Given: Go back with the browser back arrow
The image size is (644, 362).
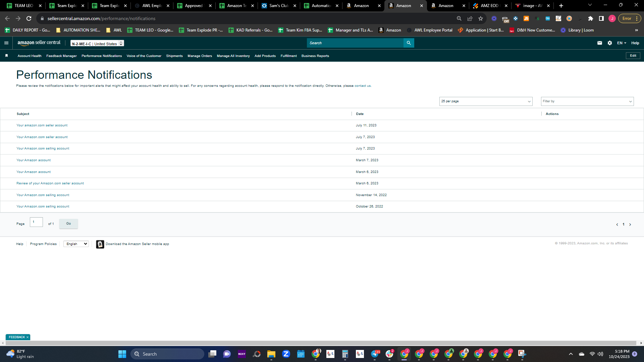Looking at the screenshot, I should point(7,18).
